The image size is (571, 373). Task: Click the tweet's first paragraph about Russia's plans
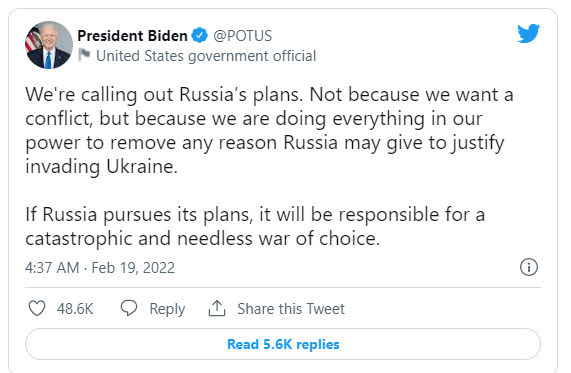click(269, 130)
